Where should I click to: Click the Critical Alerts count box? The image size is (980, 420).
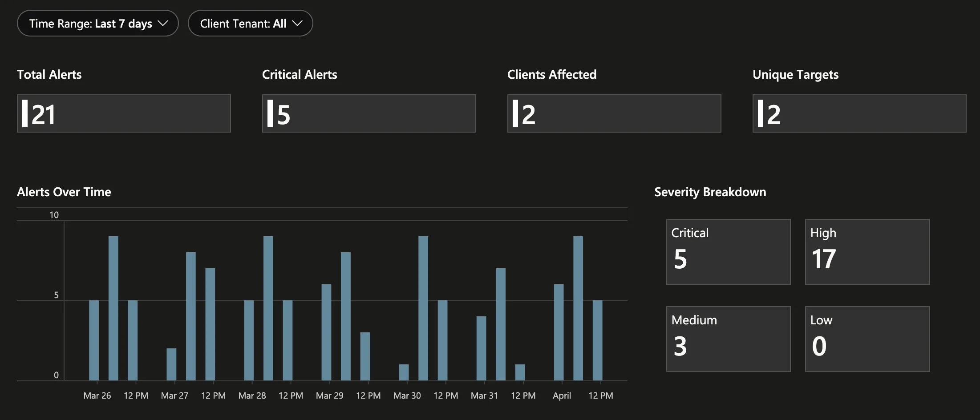tap(369, 113)
